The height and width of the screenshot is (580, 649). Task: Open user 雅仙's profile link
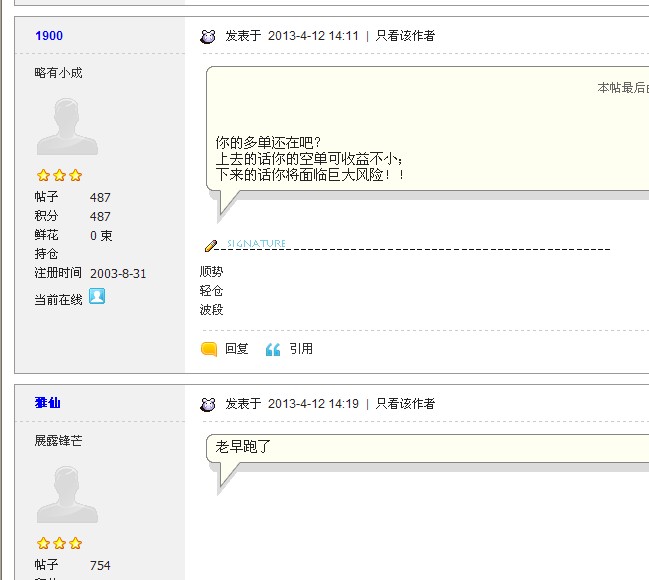48,403
